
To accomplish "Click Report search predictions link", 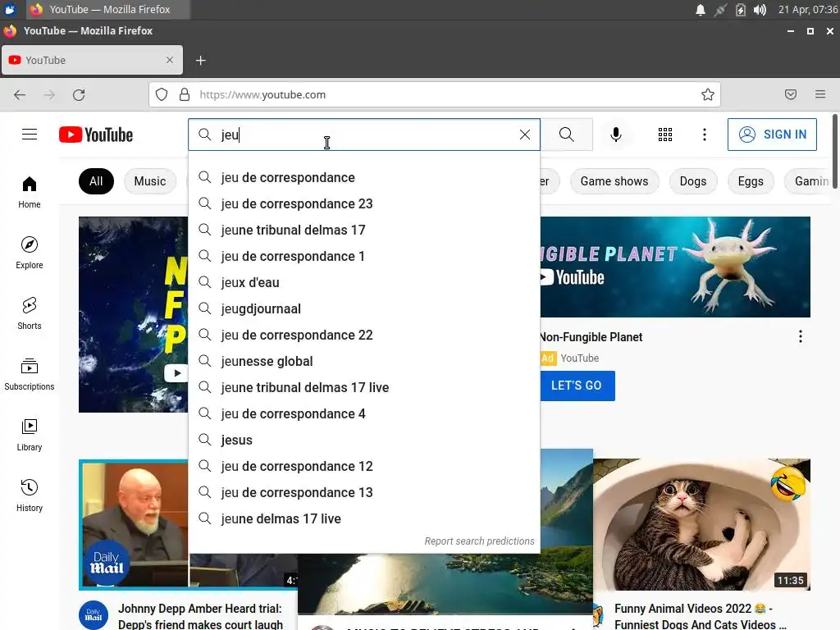I will click(x=479, y=541).
